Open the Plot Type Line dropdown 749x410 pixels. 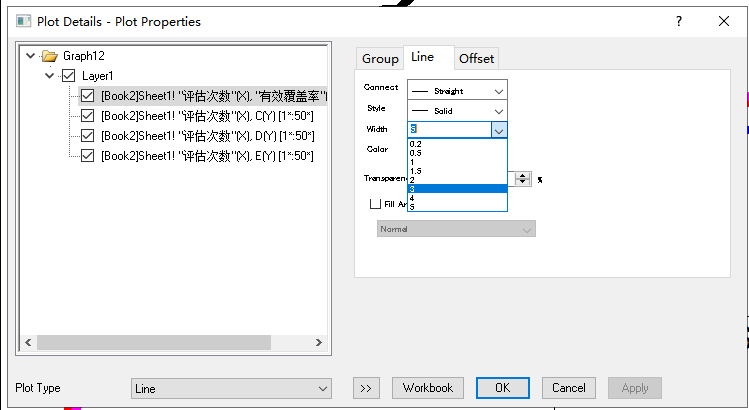point(231,388)
